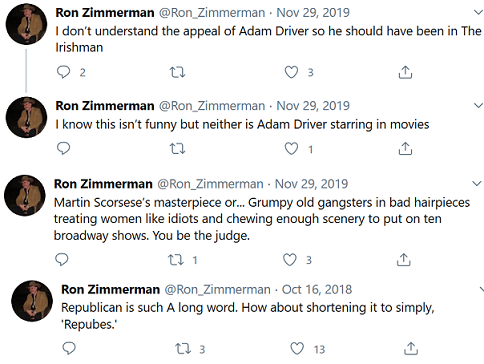Open @Ron_Zimmerman handle on Repubes tweet
The height and width of the screenshot is (364, 484).
tap(217, 290)
